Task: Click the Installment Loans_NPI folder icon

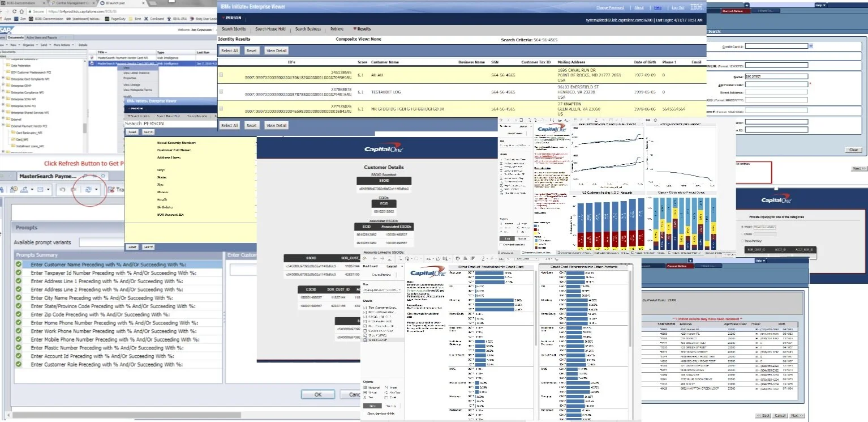Action: point(12,146)
